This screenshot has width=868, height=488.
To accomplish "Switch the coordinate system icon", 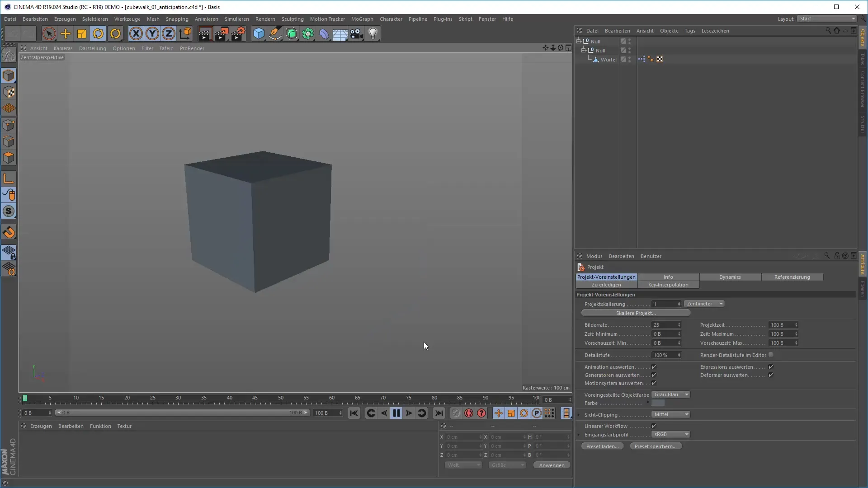I will [185, 33].
